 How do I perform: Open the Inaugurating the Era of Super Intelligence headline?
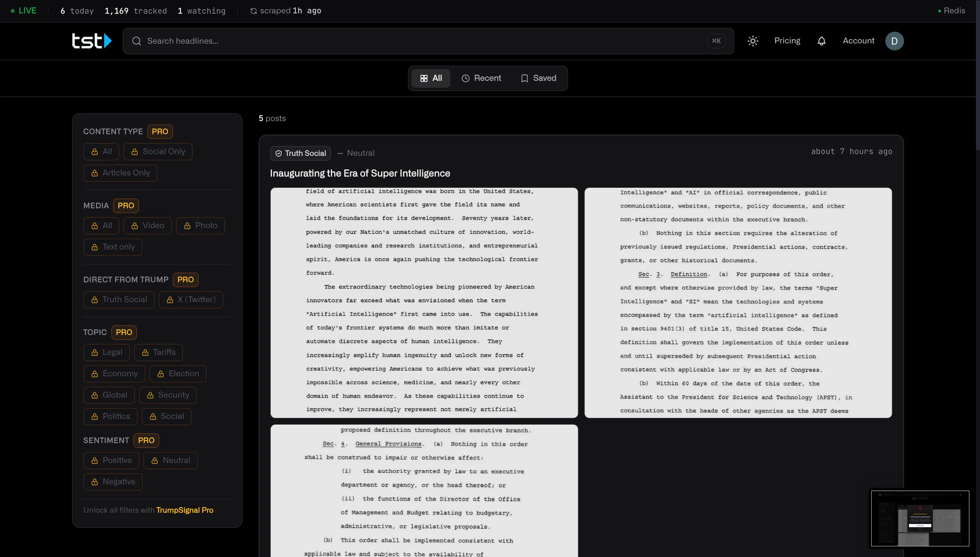click(360, 174)
